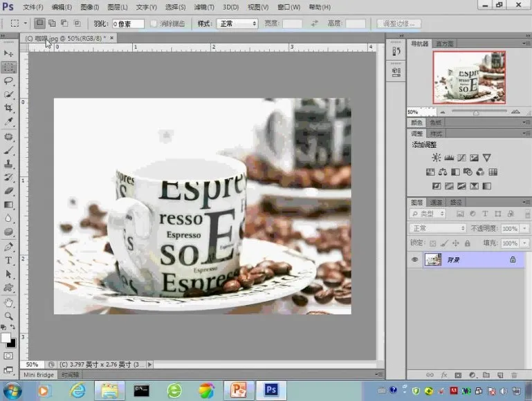Click the 羽化 feather input field
This screenshot has width=532, height=401.
(128, 24)
